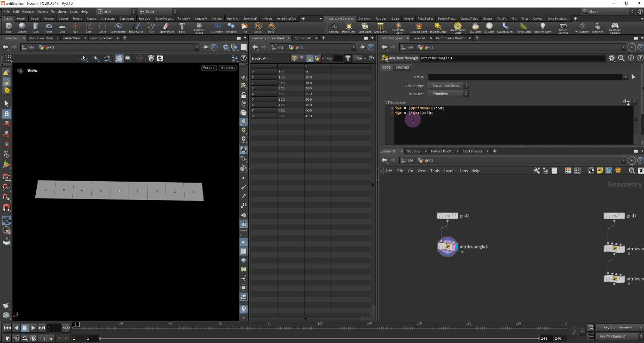Add a Spot Light from shelf
The height and width of the screenshot is (343, 644).
pos(364,28)
